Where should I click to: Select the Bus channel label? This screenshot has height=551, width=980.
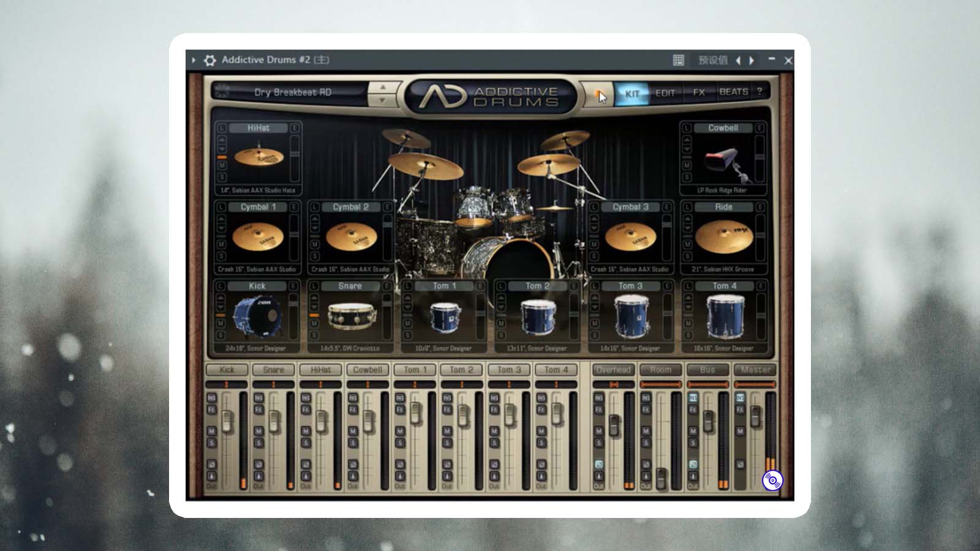707,370
